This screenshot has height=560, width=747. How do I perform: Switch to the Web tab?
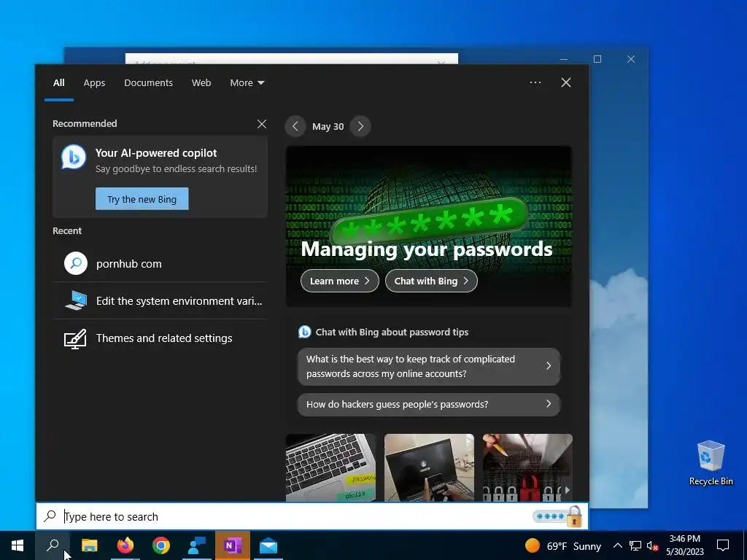pos(201,83)
